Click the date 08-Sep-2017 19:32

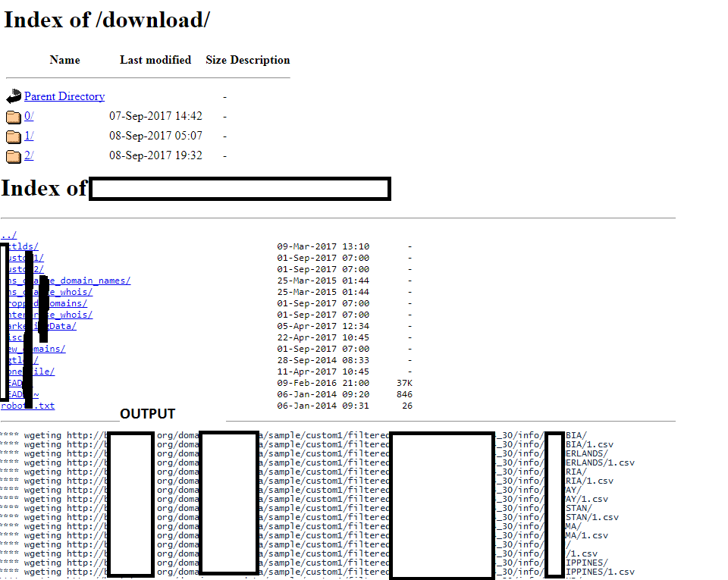[155, 155]
